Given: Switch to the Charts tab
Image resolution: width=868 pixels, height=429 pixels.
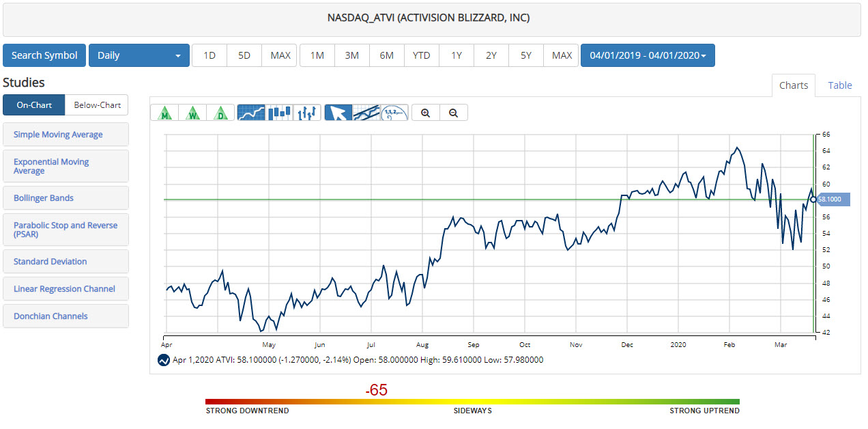Looking at the screenshot, I should coord(794,85).
